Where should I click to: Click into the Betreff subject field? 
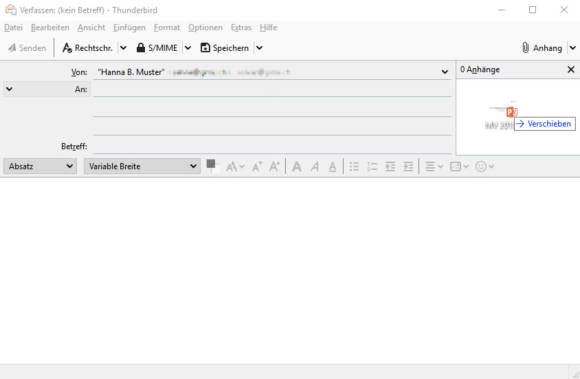click(x=272, y=146)
